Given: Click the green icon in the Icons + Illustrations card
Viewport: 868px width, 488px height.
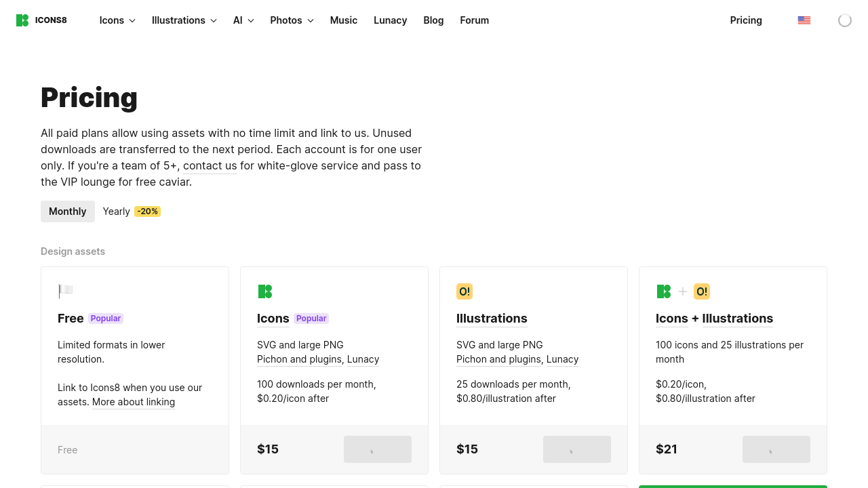Looking at the screenshot, I should pyautogui.click(x=664, y=291).
